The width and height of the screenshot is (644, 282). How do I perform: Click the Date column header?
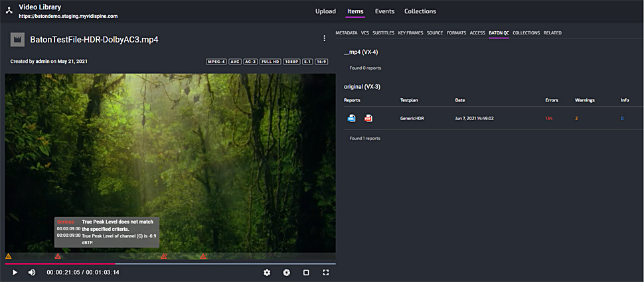[x=460, y=100]
